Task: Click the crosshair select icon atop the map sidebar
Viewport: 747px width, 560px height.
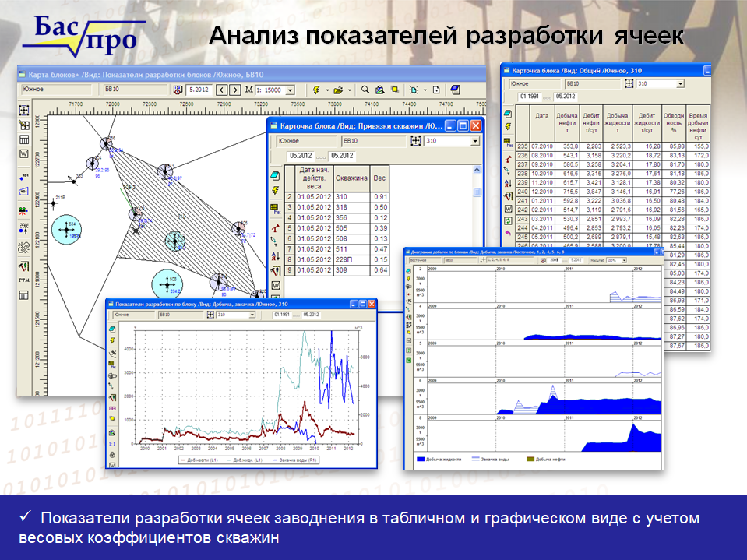Action: (24, 111)
